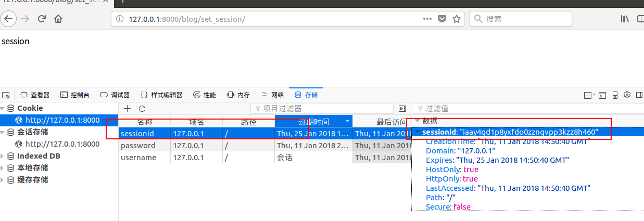Refresh the cookie storage list

tap(142, 109)
